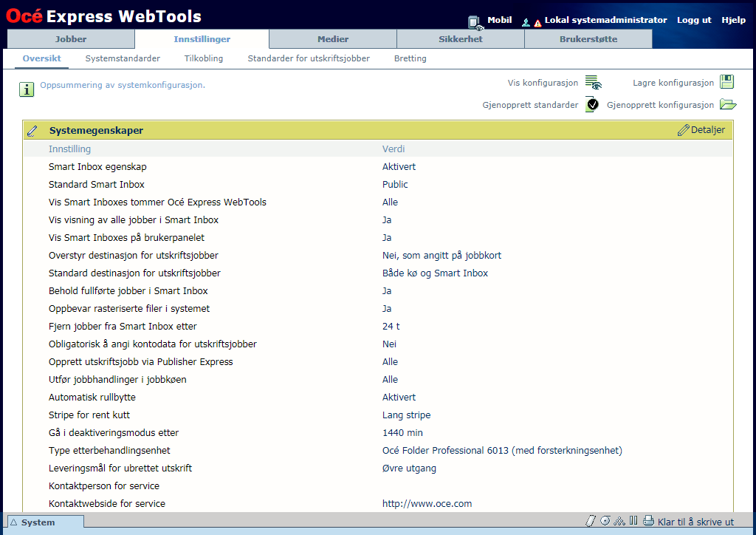Screen dimensions: 756x535
Task: Click the Gjenopprett standarder text link
Action: tap(530, 105)
